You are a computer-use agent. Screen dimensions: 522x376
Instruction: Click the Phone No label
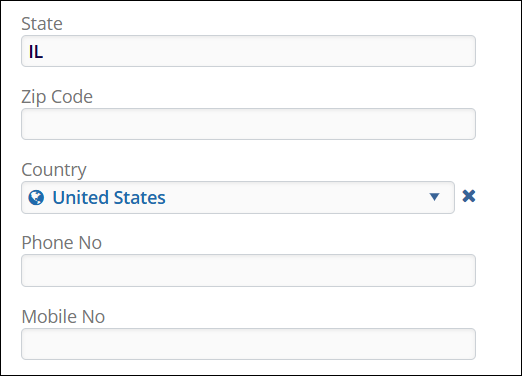62,242
